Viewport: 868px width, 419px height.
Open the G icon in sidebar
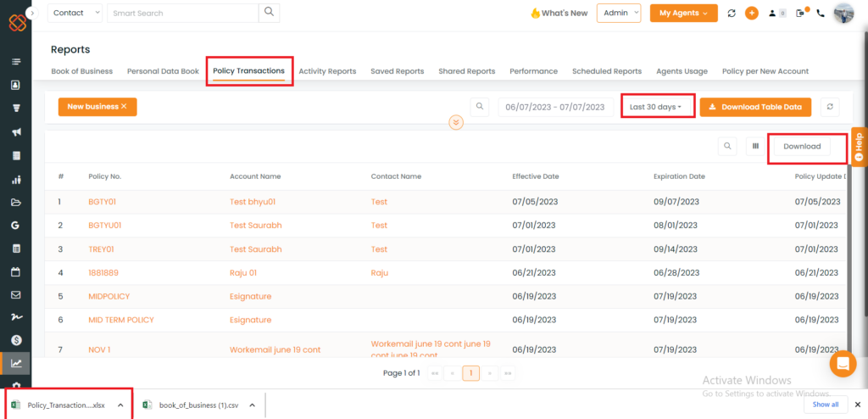pos(16,226)
